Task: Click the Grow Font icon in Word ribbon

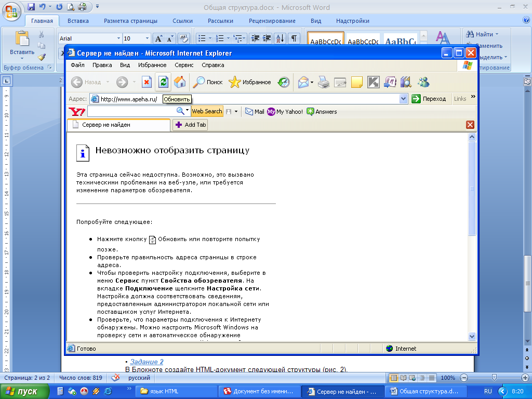Action: [x=158, y=38]
